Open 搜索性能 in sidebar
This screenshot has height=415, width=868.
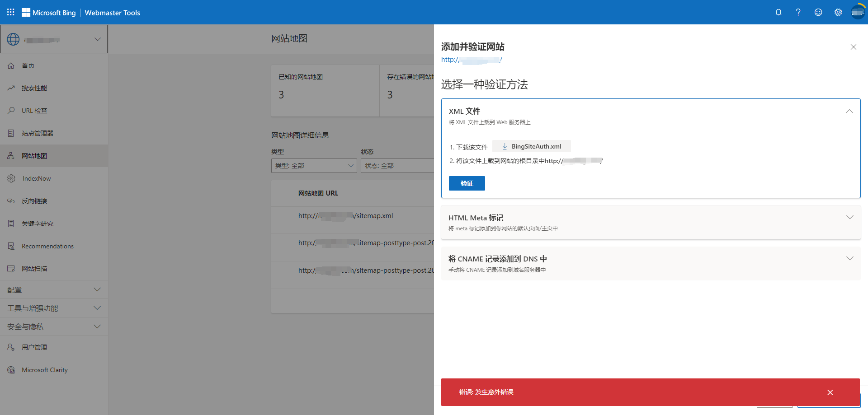(54, 88)
